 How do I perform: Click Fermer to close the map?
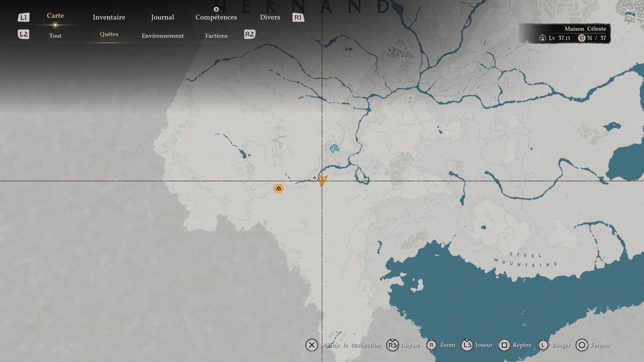tap(600, 345)
